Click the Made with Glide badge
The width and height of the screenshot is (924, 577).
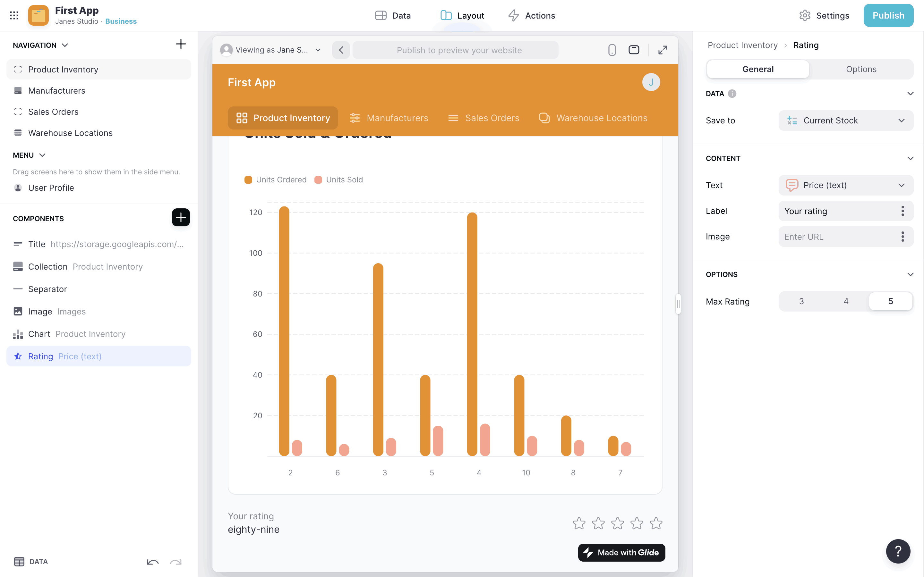[x=621, y=553]
